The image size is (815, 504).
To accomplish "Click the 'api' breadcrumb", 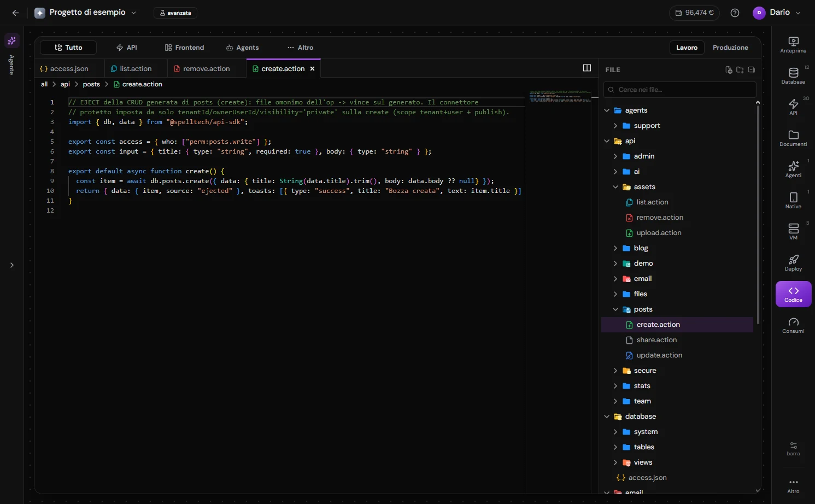I will coord(65,84).
